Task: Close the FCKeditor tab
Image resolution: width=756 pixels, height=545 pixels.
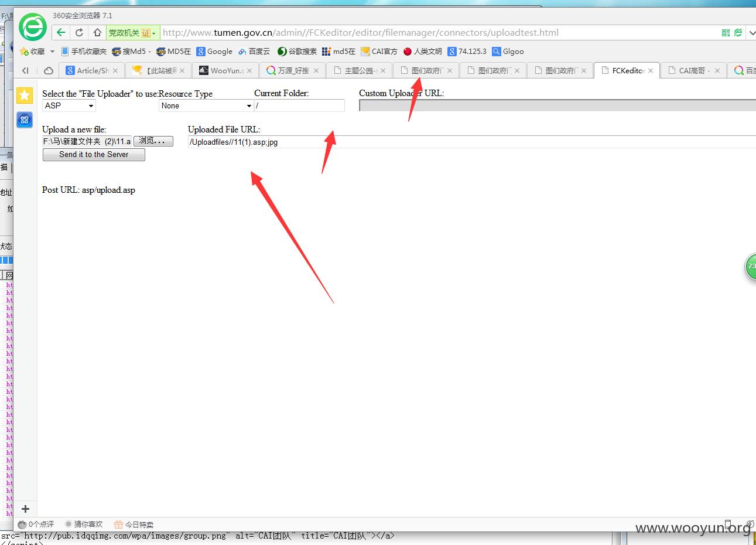Action: [x=651, y=70]
